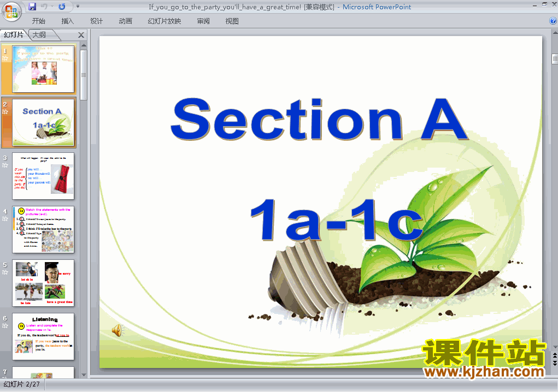The width and height of the screenshot is (558, 392).
Task: Select the 1a-1c subtitle text
Action: click(336, 219)
